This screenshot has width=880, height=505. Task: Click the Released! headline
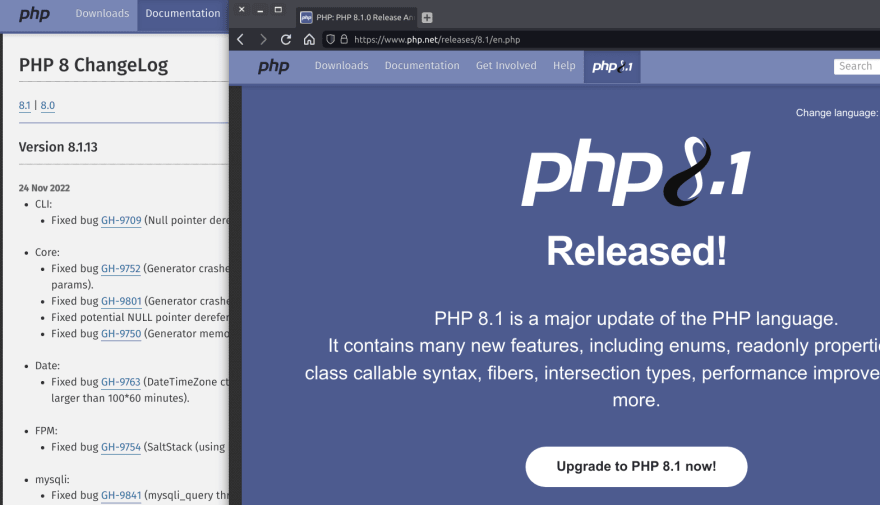tap(636, 251)
